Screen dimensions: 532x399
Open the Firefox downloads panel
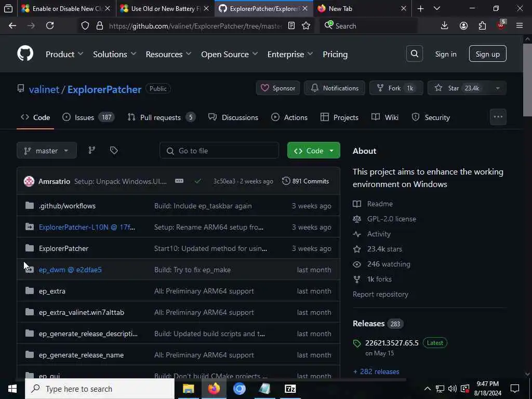pos(444,25)
